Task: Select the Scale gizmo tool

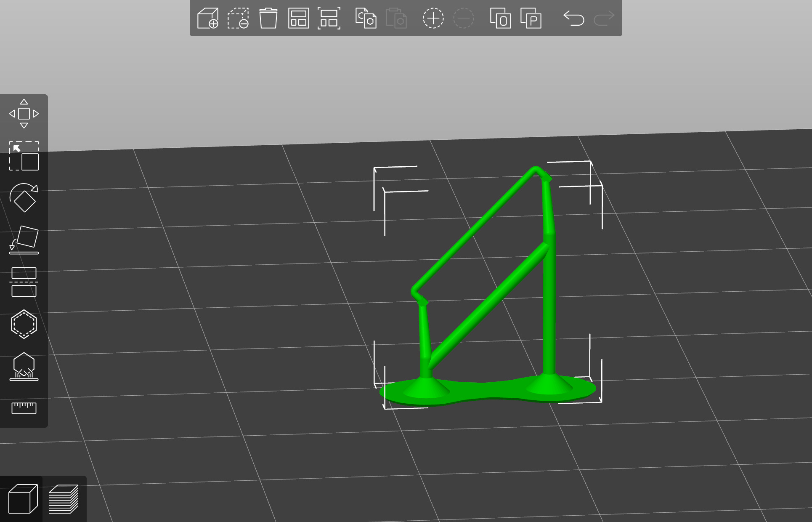Action: (x=24, y=156)
